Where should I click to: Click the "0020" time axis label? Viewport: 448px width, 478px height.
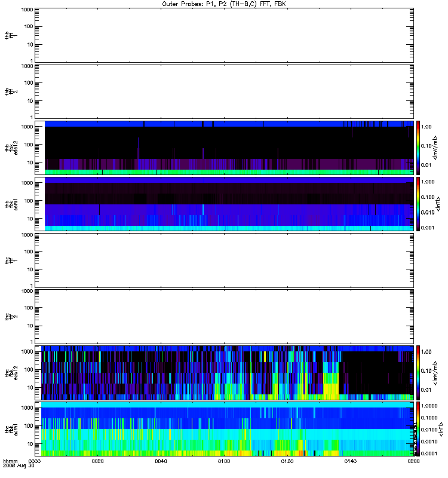pyautogui.click(x=97, y=461)
